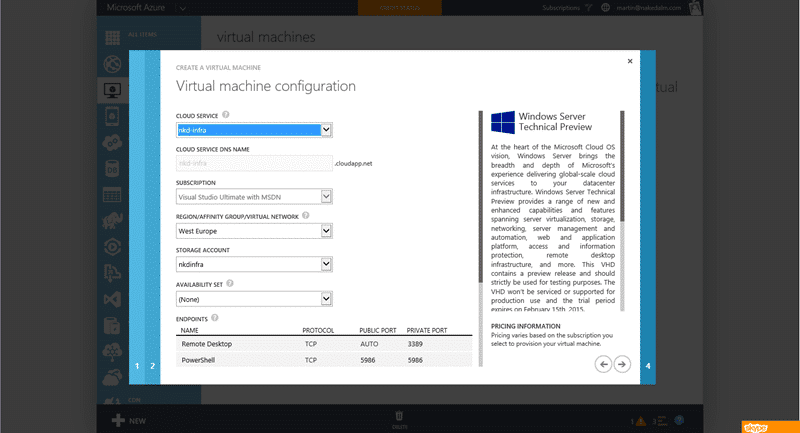Open SQL Databases DB icon in sidebar
The width and height of the screenshot is (800, 433).
click(x=112, y=169)
